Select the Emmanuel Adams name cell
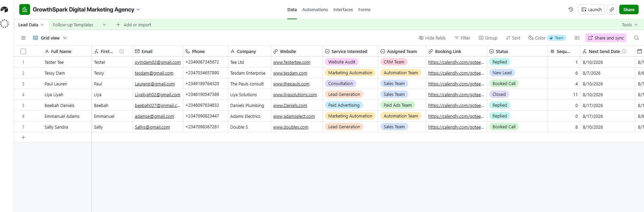 (x=62, y=116)
